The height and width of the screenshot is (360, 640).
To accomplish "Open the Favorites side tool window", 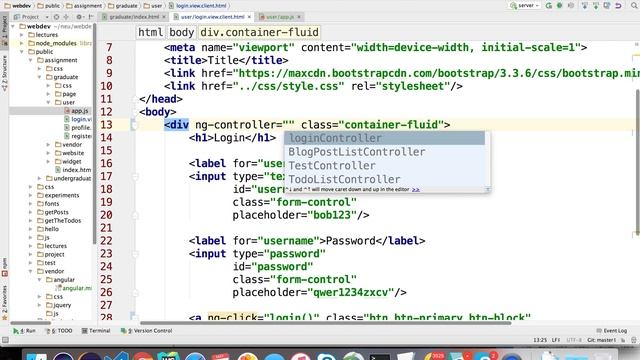I will (4, 302).
